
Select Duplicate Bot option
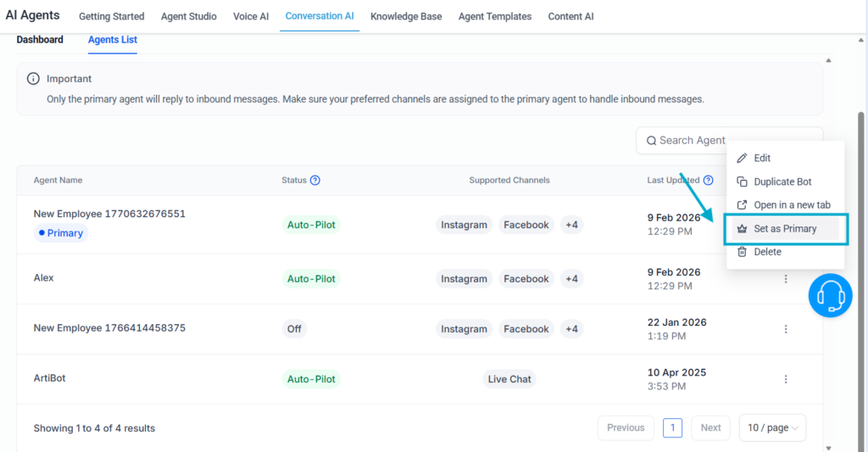click(782, 181)
